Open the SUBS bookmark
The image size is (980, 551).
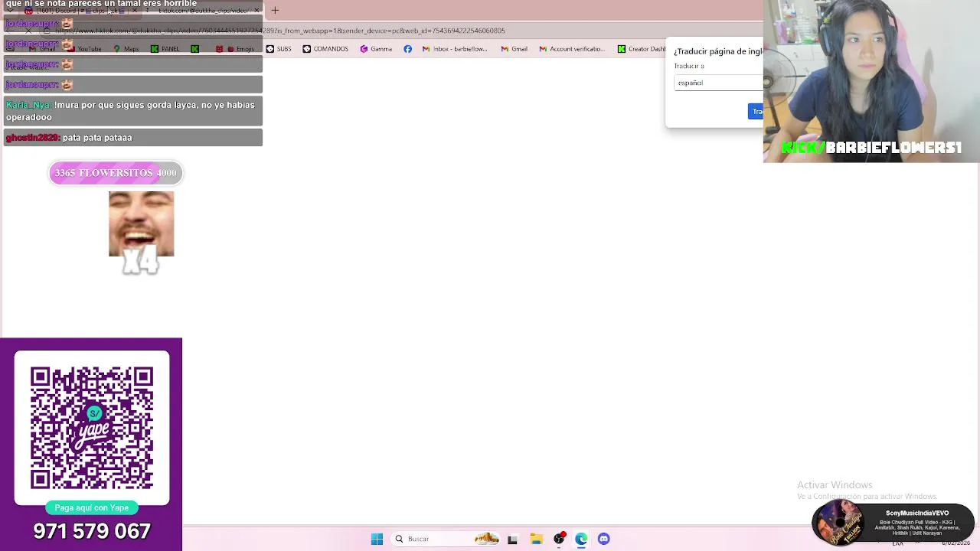click(279, 49)
